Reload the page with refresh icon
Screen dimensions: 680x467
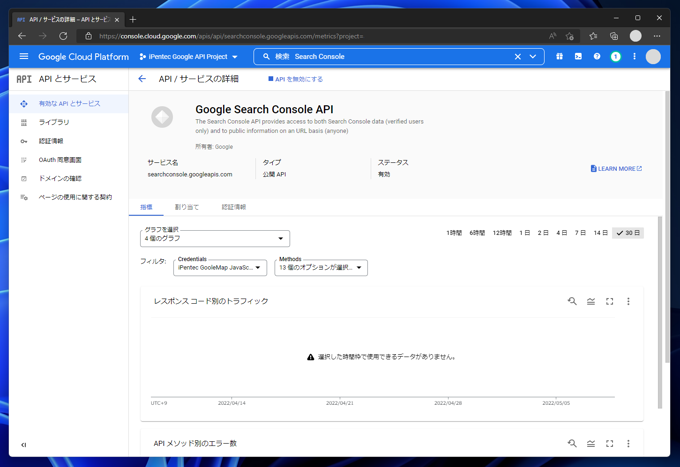pos(63,36)
